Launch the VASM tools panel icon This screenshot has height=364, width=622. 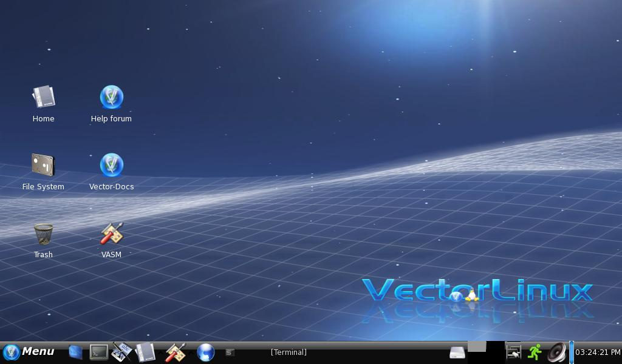(x=175, y=352)
